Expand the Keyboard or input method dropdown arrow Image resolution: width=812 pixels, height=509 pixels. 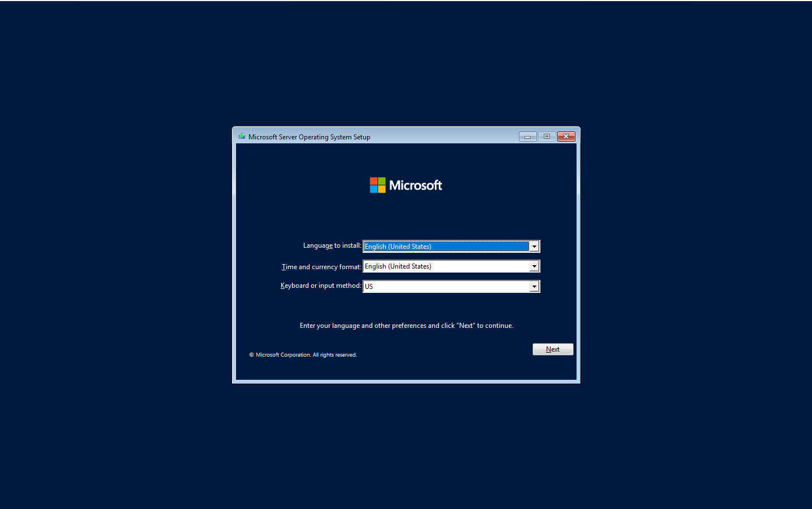(x=534, y=287)
